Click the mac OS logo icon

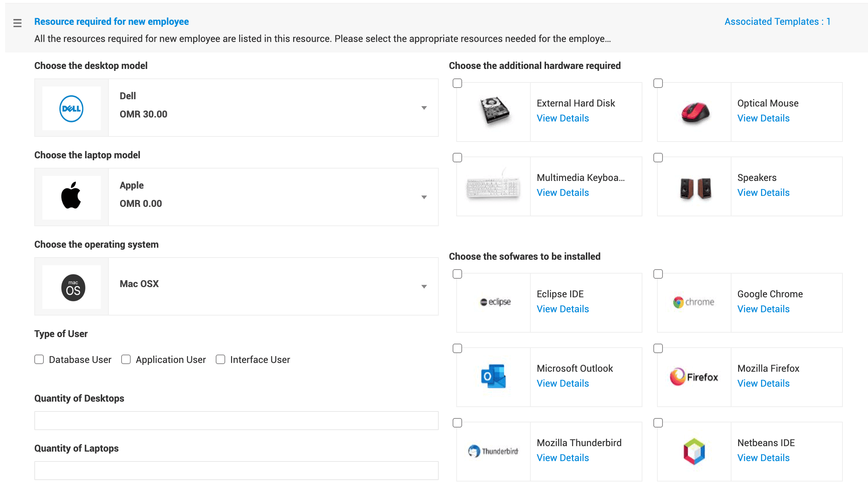coord(73,287)
